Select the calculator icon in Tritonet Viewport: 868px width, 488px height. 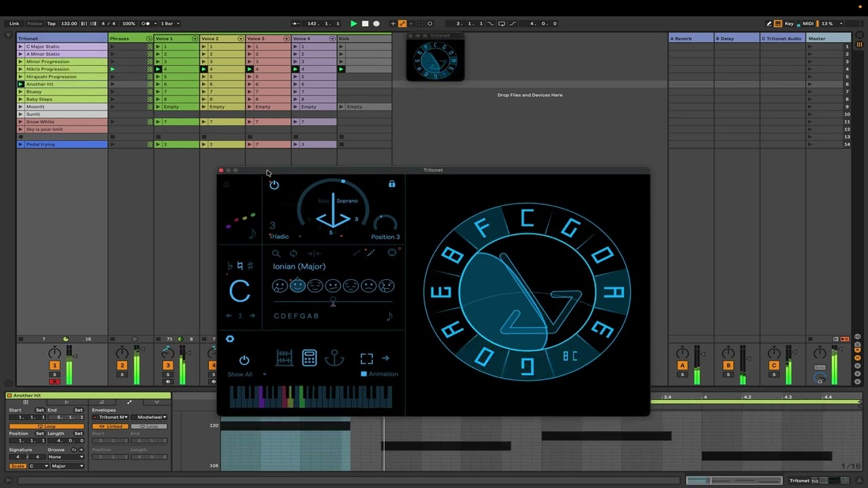pos(309,358)
